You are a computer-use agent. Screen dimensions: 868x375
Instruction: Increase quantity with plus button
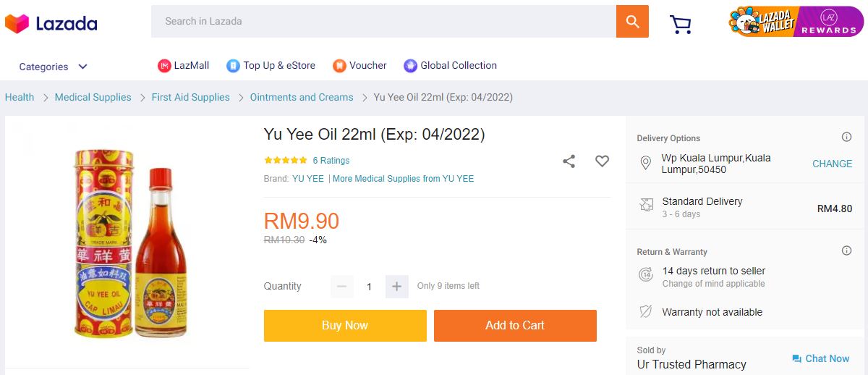click(x=396, y=287)
